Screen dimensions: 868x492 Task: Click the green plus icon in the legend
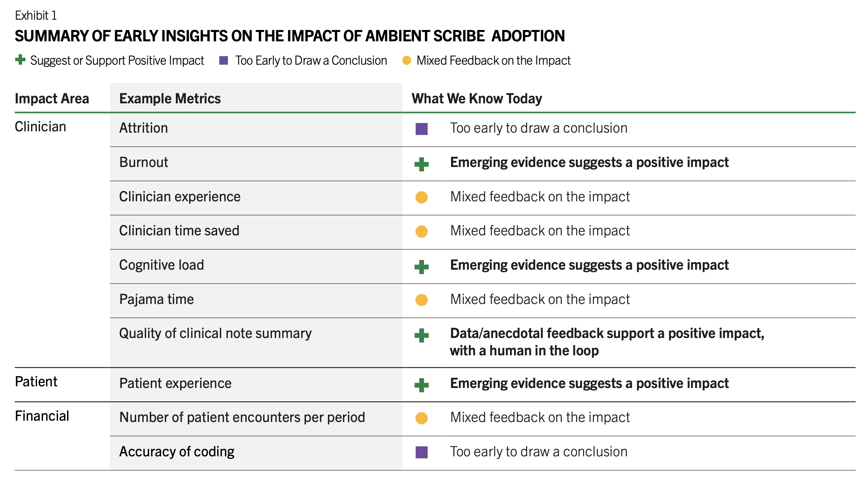point(20,60)
